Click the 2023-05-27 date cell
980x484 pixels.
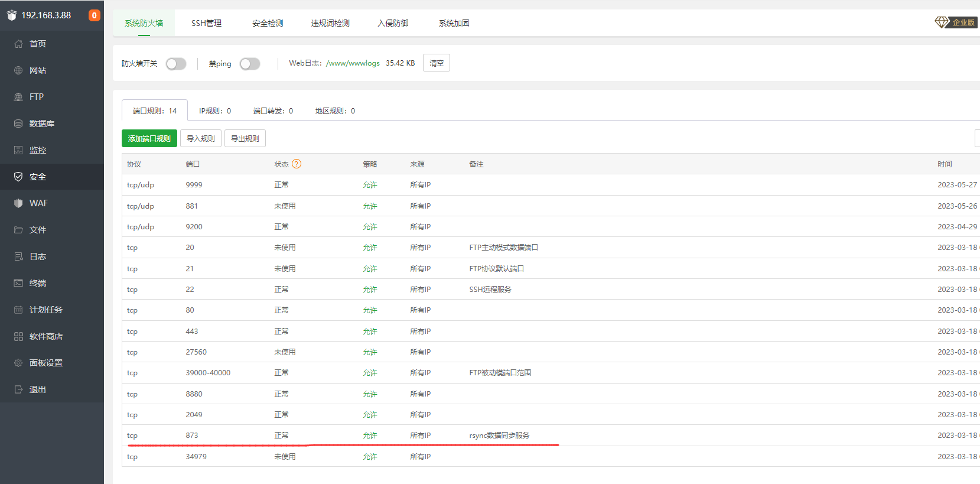point(957,185)
